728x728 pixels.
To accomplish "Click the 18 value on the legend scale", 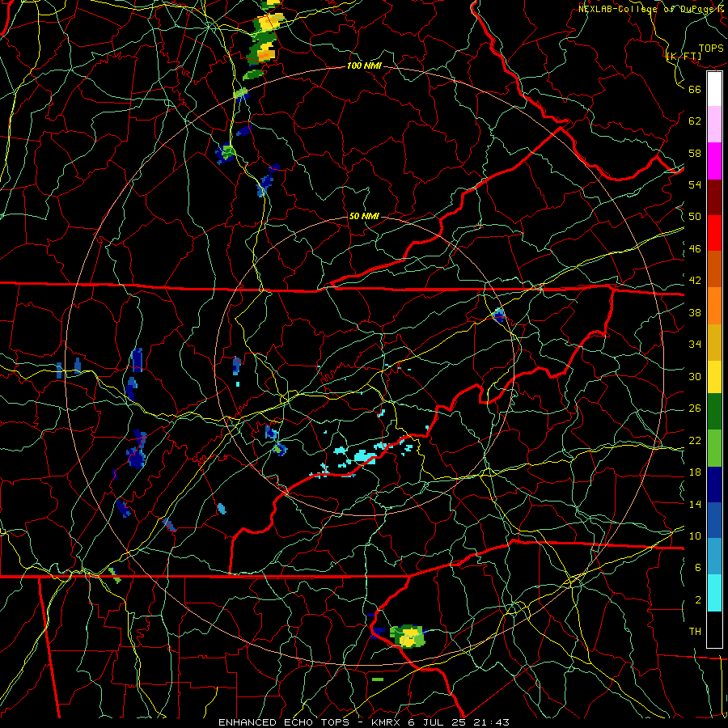I will coord(695,472).
